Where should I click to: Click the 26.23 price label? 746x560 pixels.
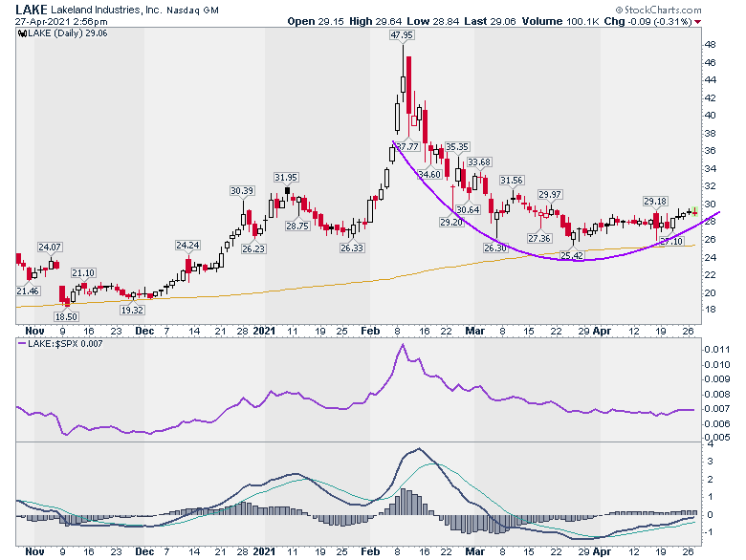coord(253,248)
